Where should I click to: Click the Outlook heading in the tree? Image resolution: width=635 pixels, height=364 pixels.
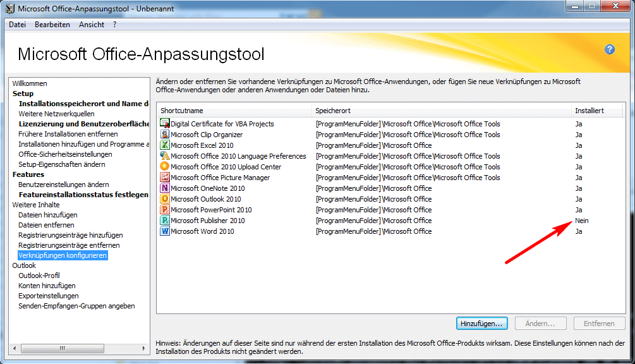24,265
